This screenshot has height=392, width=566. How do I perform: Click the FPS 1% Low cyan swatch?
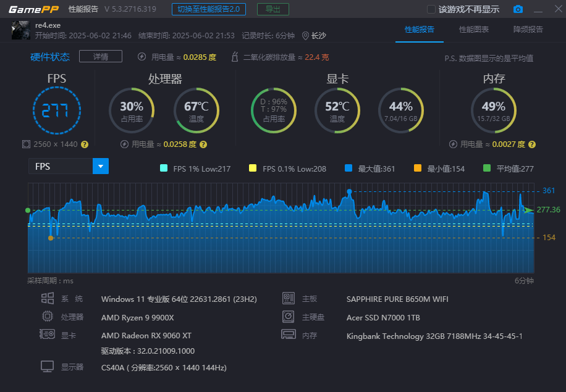point(164,168)
